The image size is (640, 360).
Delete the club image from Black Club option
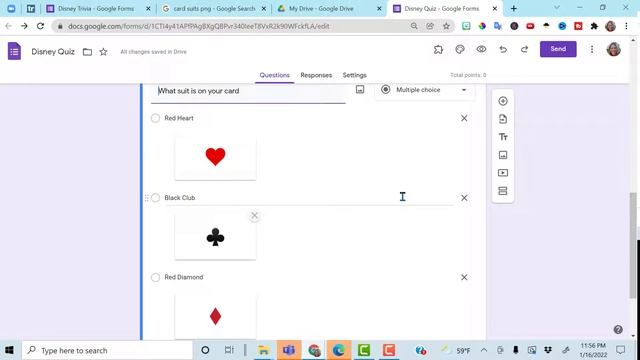point(254,216)
